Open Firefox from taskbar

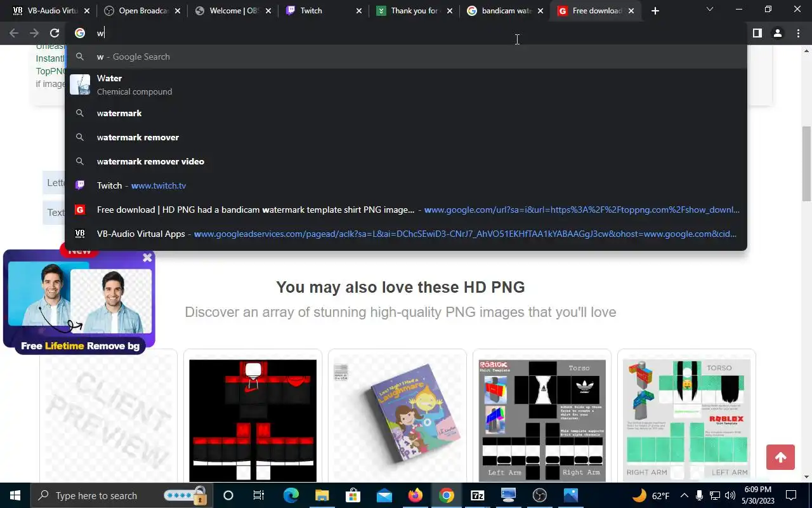(415, 495)
